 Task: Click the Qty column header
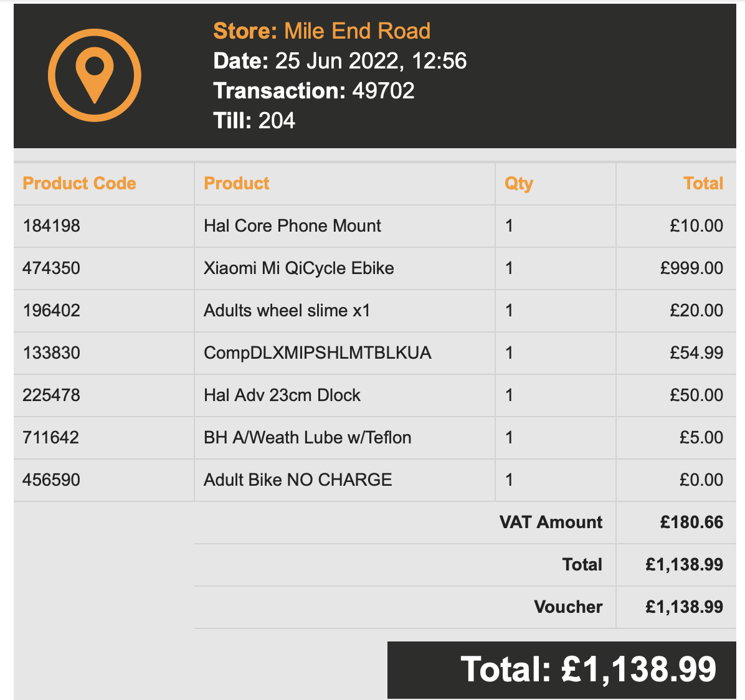[x=518, y=184]
